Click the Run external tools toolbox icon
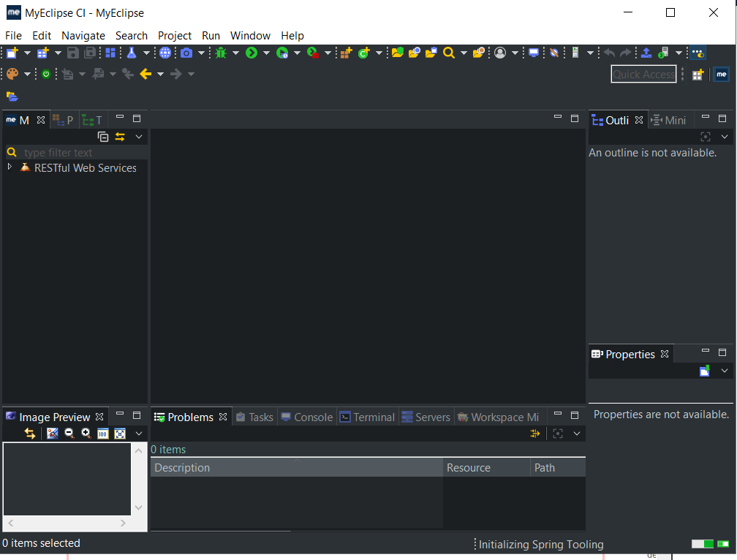Viewport: 737px width, 560px height. tap(313, 53)
